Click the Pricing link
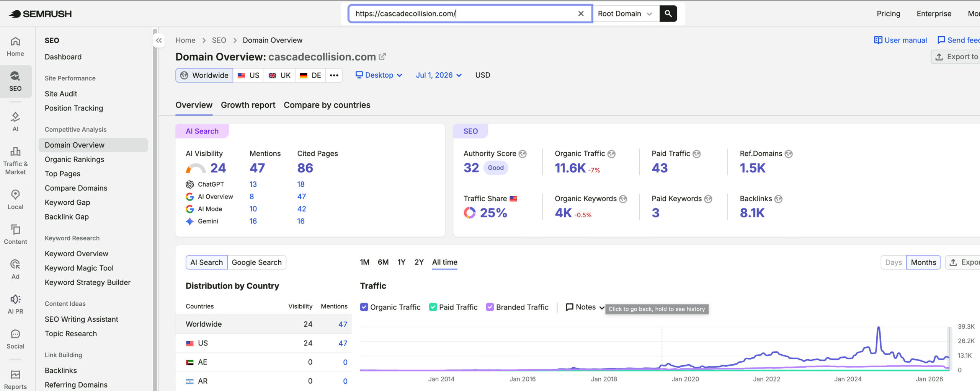This screenshot has height=391, width=980. pyautogui.click(x=889, y=14)
